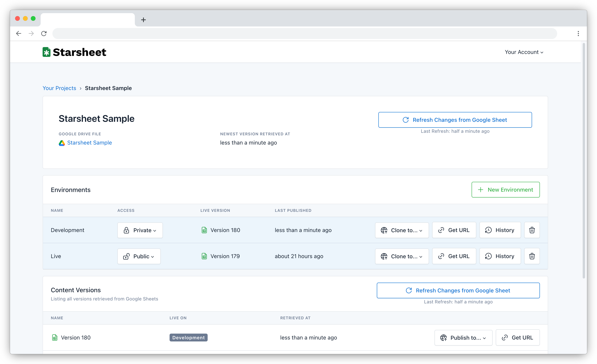The height and width of the screenshot is (364, 597).
Task: Open the Private access dropdown for Development
Action: coord(140,230)
